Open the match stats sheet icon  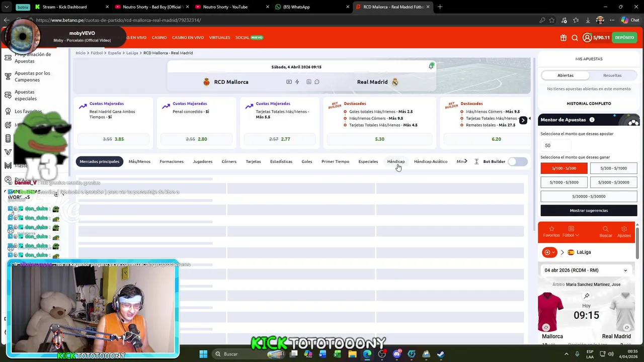[x=309, y=82]
